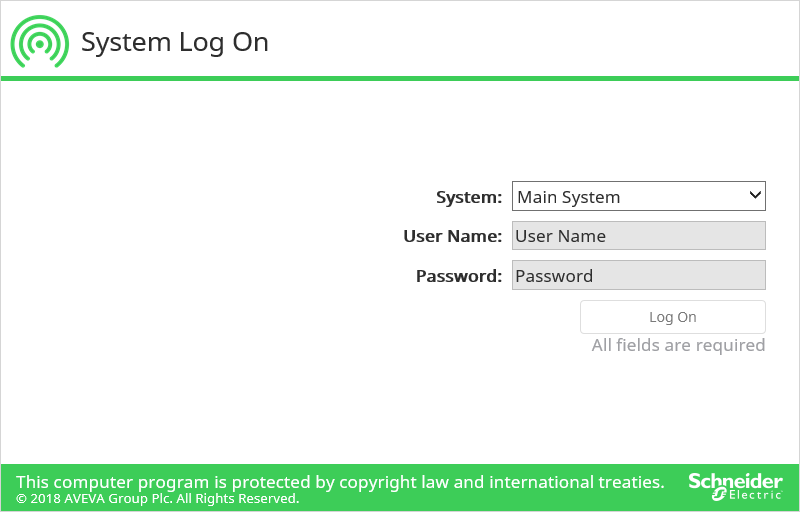The height and width of the screenshot is (512, 800).
Task: Click the 'User Name:' field label
Action: pyautogui.click(x=452, y=236)
